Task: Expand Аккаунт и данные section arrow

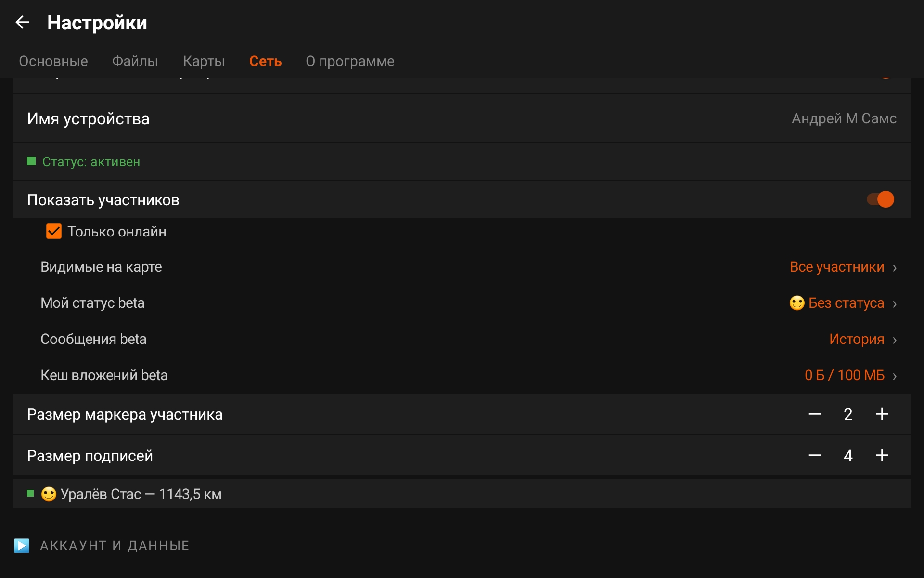Action: coord(22,545)
